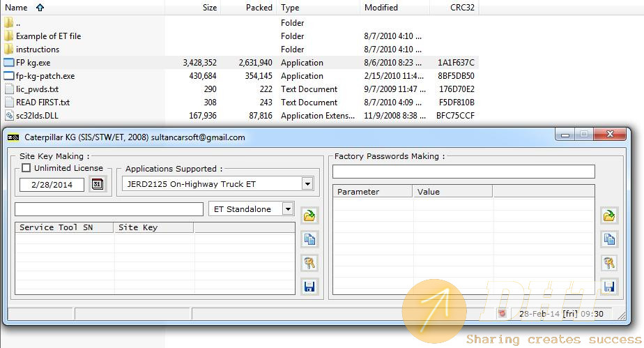Select fp-kg-patch.exe application icon
This screenshot has height=348, width=644.
point(8,75)
